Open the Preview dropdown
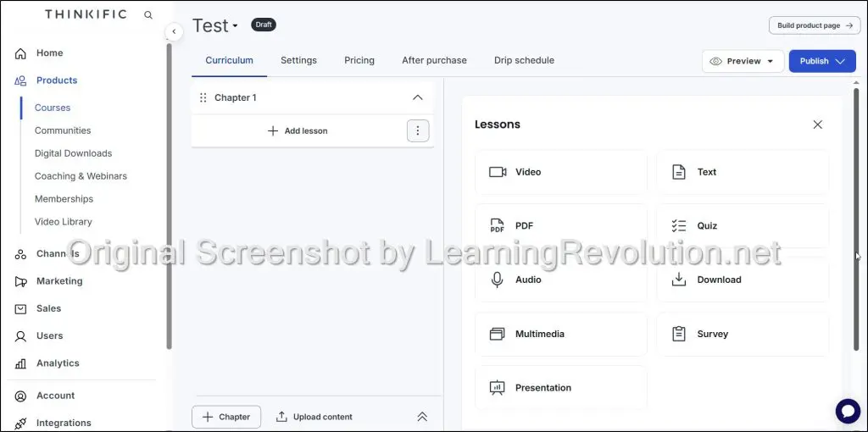 (743, 61)
